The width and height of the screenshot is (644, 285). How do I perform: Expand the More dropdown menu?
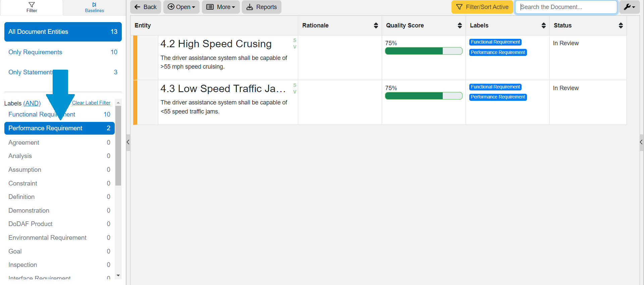[x=220, y=7]
